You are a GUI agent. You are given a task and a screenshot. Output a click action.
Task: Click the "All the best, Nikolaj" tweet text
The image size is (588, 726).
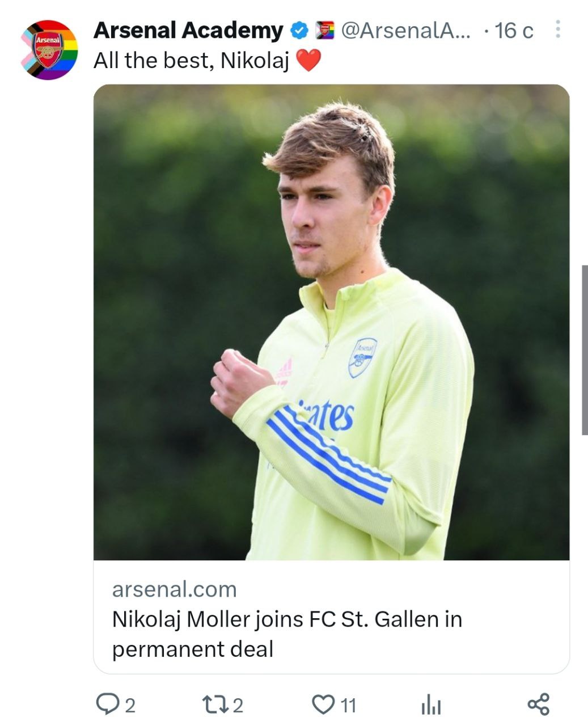click(x=192, y=60)
